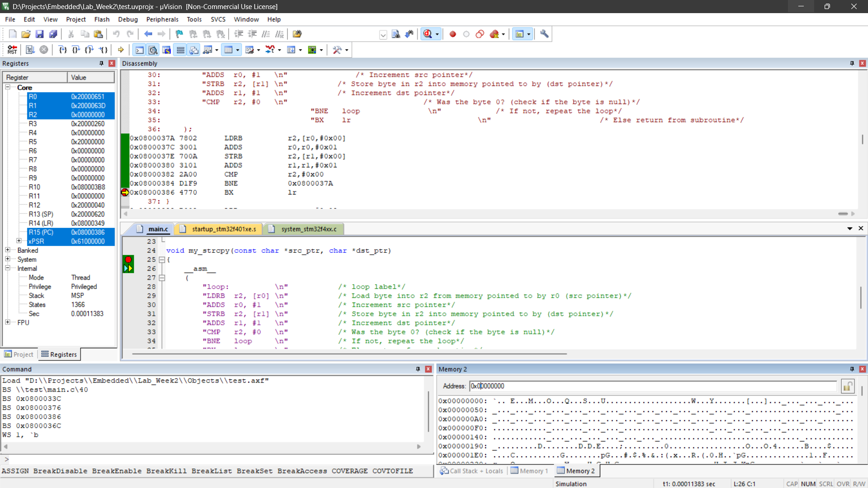Toggle the Command Window toolbar button
Image resolution: width=868 pixels, height=488 pixels.
(x=139, y=50)
